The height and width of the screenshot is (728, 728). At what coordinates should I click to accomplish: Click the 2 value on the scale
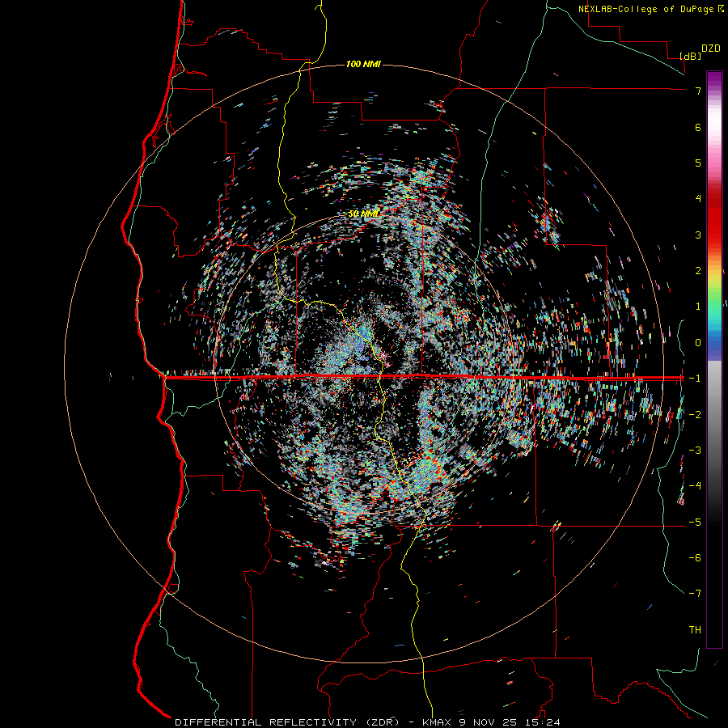[698, 270]
